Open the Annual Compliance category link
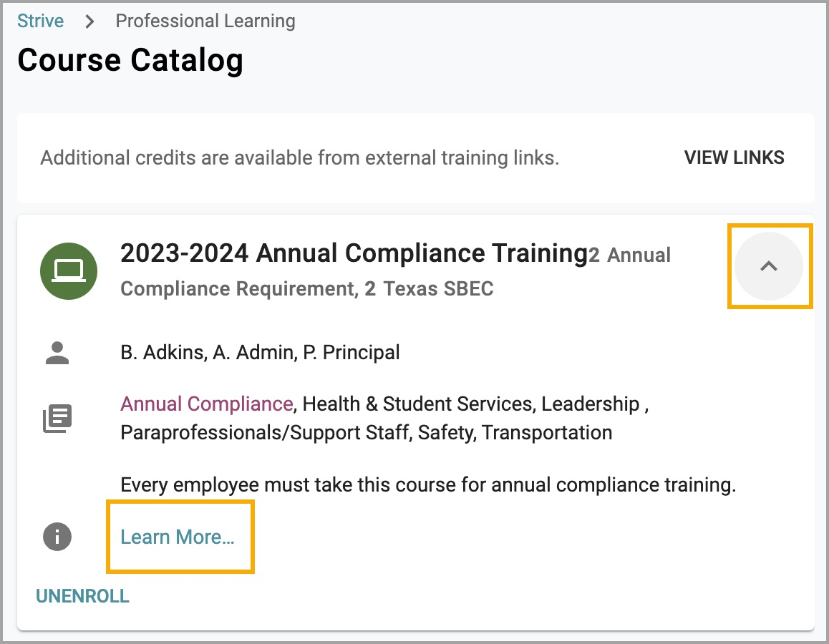 tap(206, 404)
